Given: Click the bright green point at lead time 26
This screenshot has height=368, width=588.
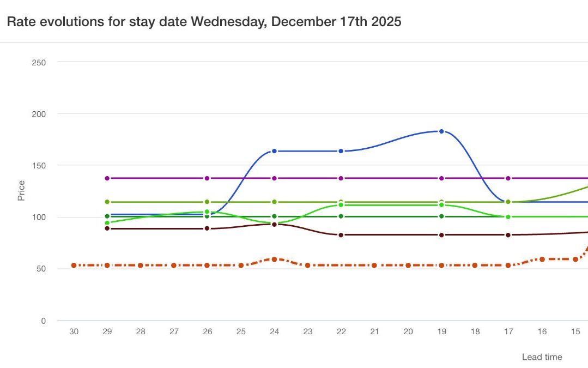Looking at the screenshot, I should (x=207, y=212).
